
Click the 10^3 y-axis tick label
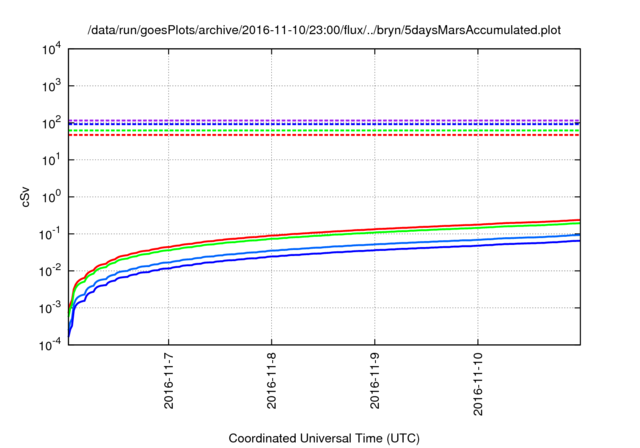[x=52, y=86]
